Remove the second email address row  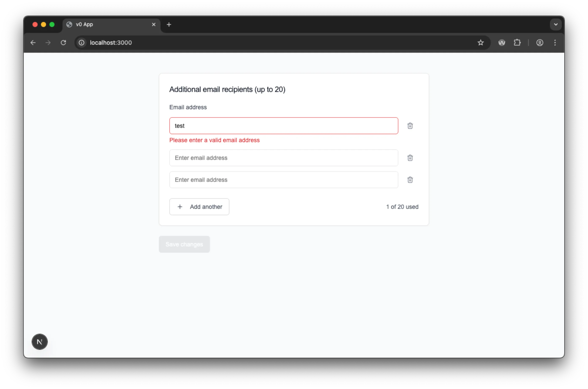click(x=410, y=158)
